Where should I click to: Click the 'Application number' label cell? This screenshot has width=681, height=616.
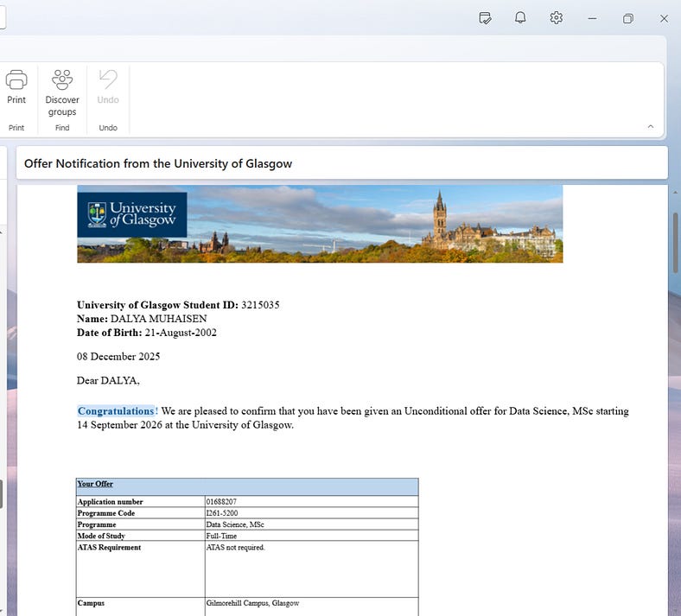(140, 501)
